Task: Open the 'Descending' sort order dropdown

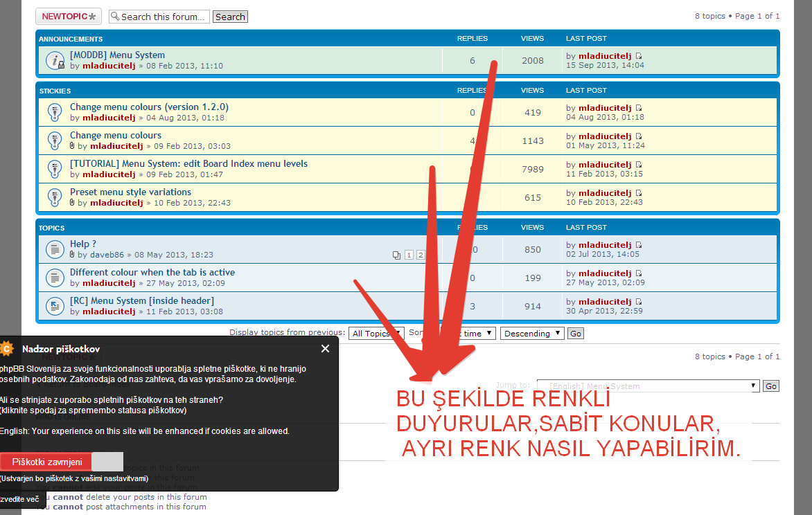Action: pos(532,334)
